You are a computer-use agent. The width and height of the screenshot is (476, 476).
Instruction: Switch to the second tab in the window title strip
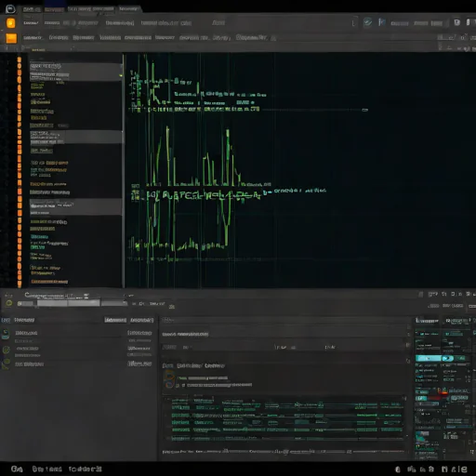tap(54, 9)
